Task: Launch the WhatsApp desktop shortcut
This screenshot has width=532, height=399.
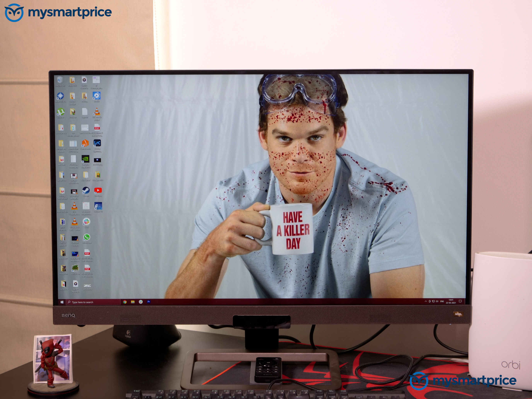Action: tap(87, 239)
